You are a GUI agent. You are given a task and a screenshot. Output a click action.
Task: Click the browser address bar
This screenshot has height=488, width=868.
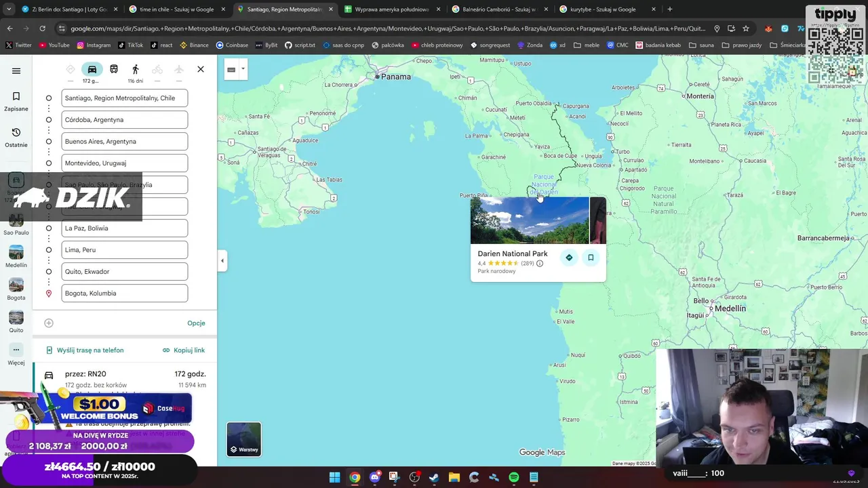[387, 28]
